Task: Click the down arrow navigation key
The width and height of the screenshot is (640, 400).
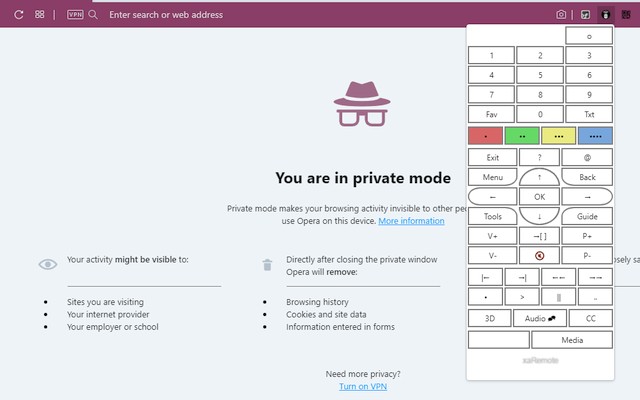Action: pos(539,216)
